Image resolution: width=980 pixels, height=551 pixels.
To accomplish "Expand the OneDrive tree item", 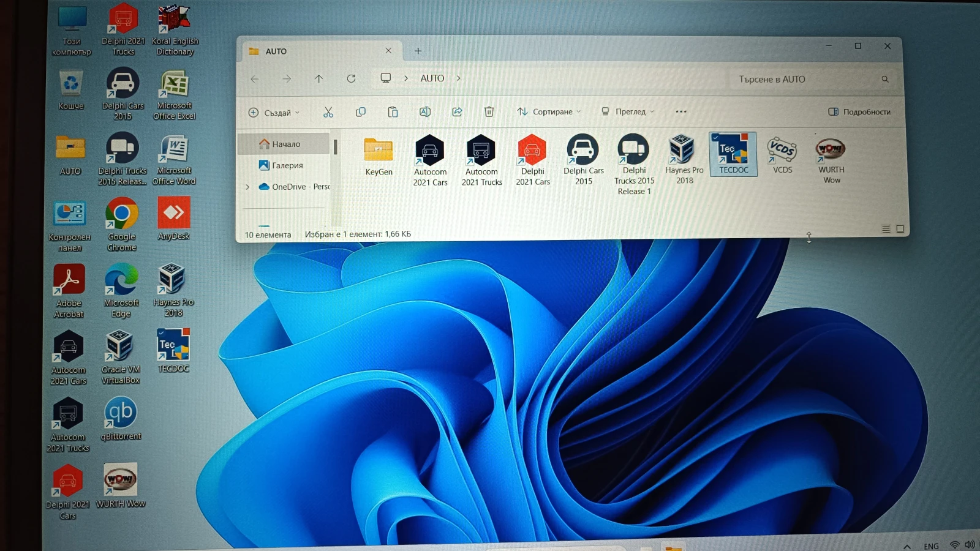I will [247, 187].
